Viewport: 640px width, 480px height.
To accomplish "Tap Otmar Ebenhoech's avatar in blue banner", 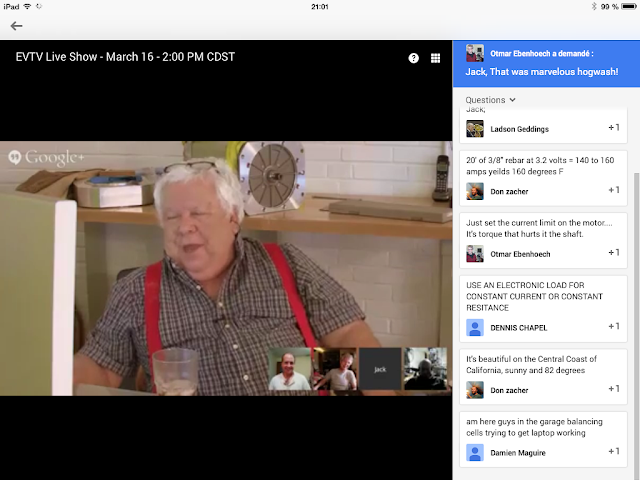I will [x=475, y=53].
